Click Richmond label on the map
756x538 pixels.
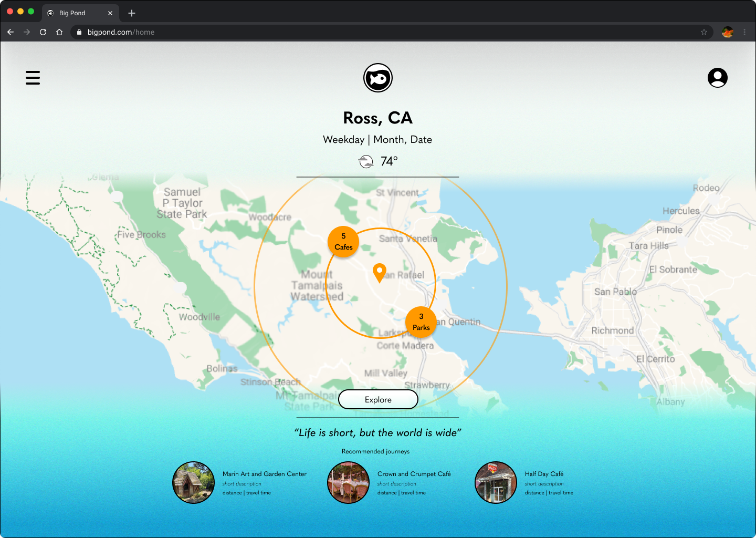point(613,330)
